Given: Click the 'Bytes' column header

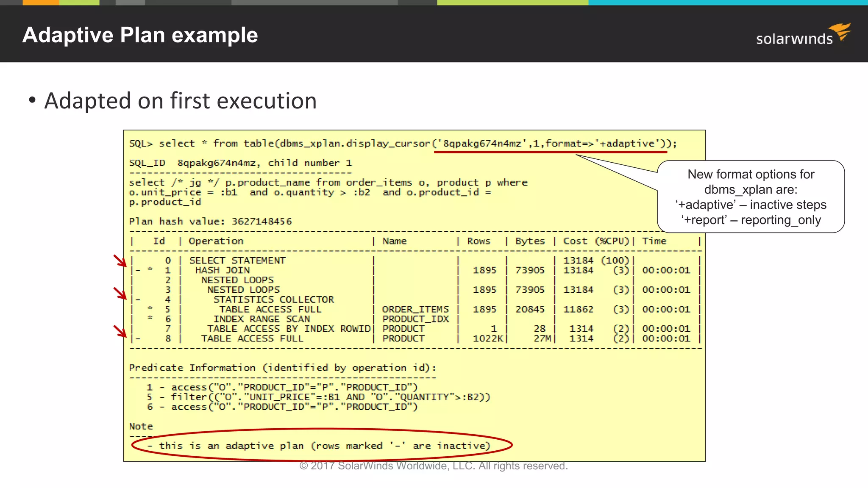Looking at the screenshot, I should (x=530, y=241).
